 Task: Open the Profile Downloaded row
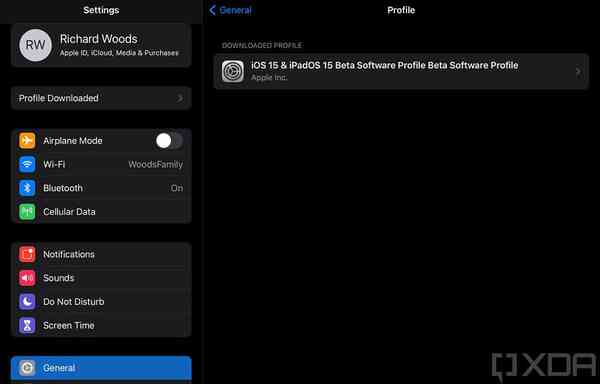coord(101,98)
